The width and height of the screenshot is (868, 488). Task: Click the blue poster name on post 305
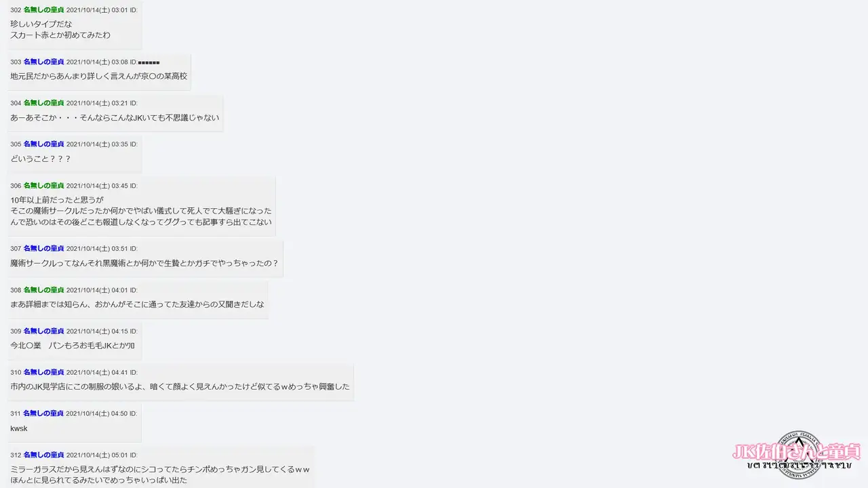click(x=43, y=144)
